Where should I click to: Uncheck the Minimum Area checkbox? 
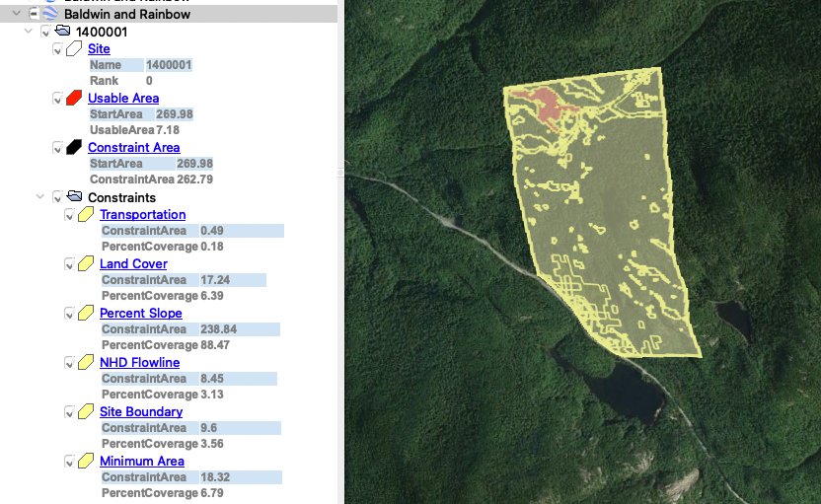click(70, 461)
